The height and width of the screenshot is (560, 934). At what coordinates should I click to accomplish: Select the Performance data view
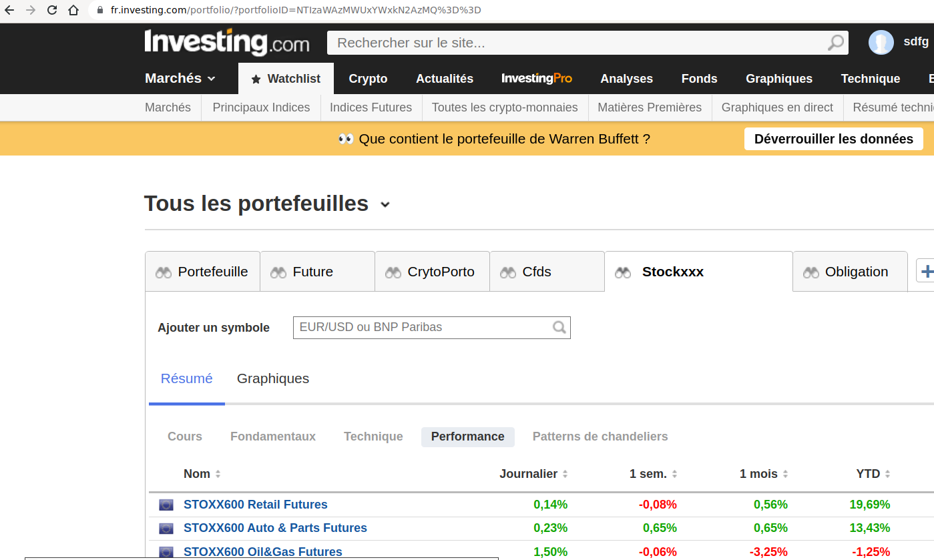click(x=468, y=437)
